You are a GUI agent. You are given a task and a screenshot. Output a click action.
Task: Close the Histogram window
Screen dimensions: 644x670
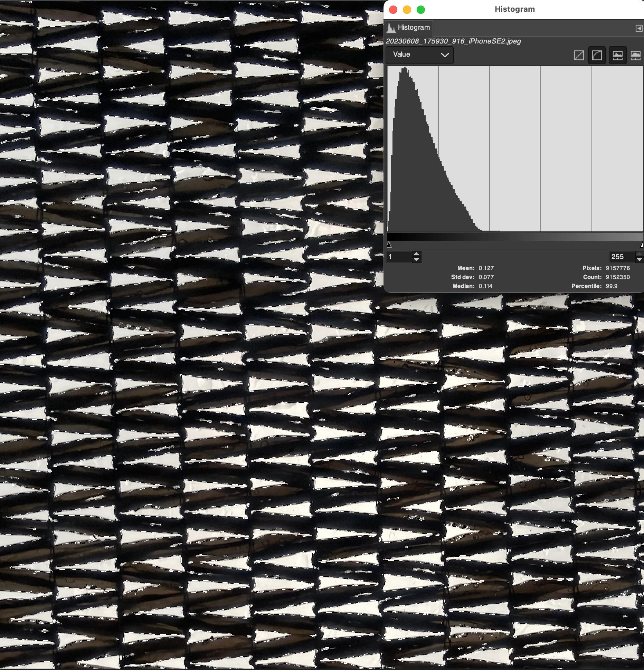tap(393, 10)
